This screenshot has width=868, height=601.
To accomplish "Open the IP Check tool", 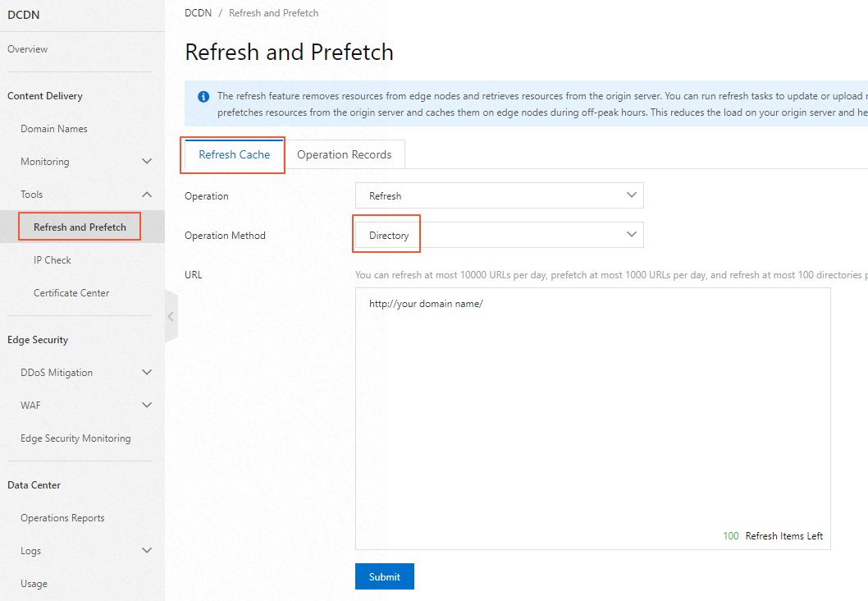I will point(53,260).
